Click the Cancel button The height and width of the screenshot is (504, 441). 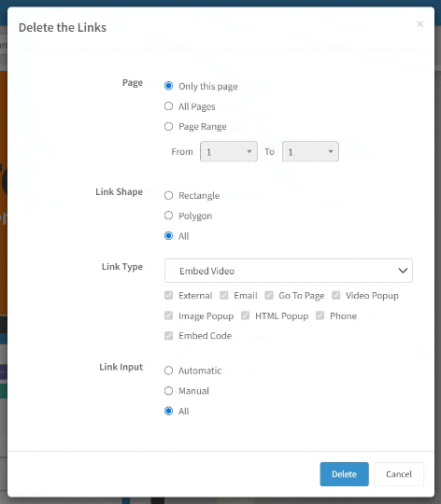click(x=399, y=474)
